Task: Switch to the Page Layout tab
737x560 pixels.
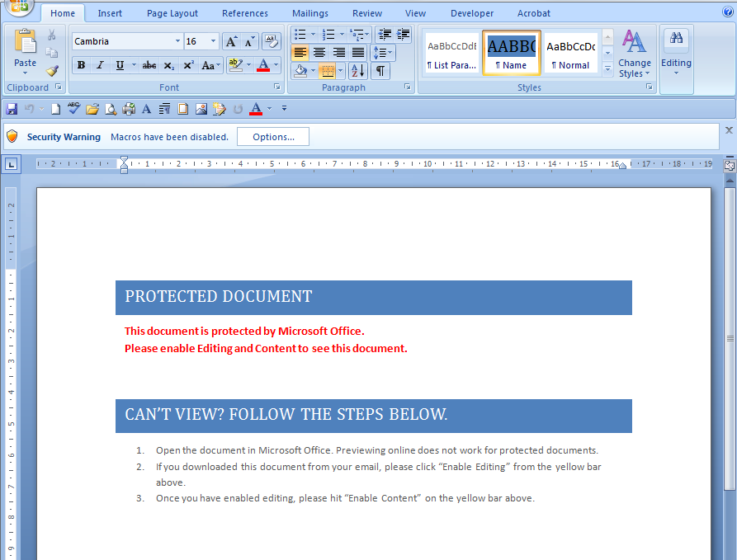Action: point(172,13)
